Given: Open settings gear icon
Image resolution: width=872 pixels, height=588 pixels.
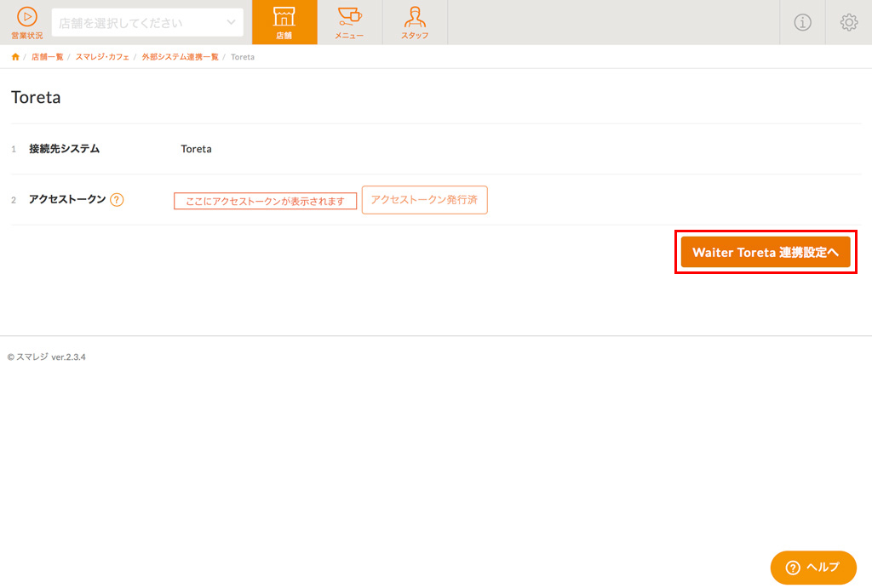Looking at the screenshot, I should point(849,22).
